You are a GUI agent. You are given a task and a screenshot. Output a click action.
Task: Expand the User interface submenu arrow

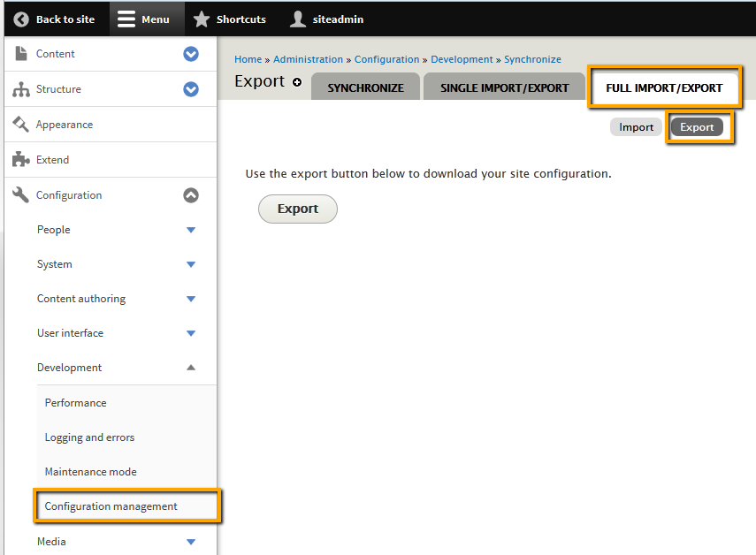point(191,333)
